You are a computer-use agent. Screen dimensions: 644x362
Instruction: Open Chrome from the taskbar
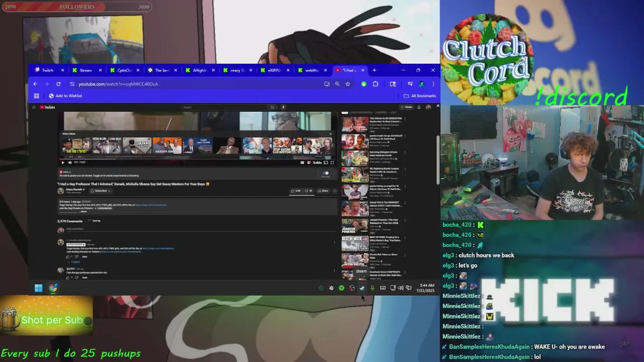tap(53, 288)
